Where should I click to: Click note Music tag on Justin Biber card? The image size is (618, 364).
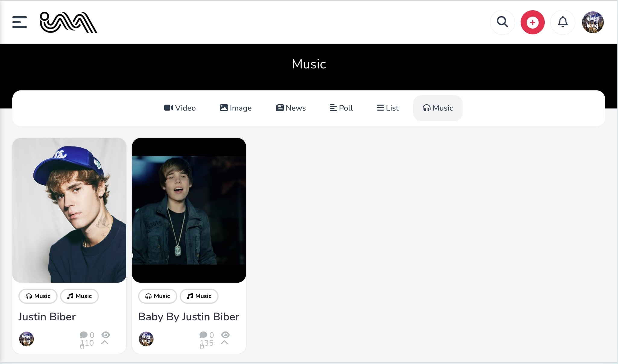pyautogui.click(x=79, y=296)
